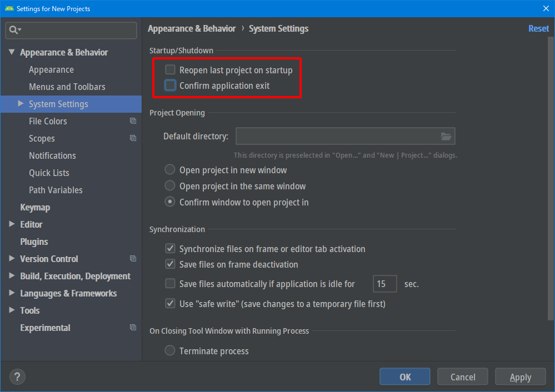The width and height of the screenshot is (555, 392).
Task: Click the project-level copy icon beside Version Control
Action: [x=133, y=259]
